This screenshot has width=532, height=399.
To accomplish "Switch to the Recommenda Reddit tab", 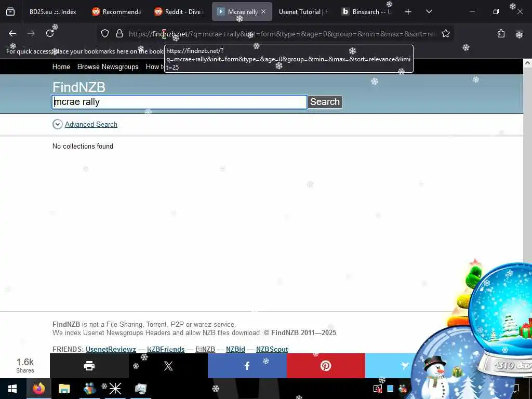I will (116, 12).
